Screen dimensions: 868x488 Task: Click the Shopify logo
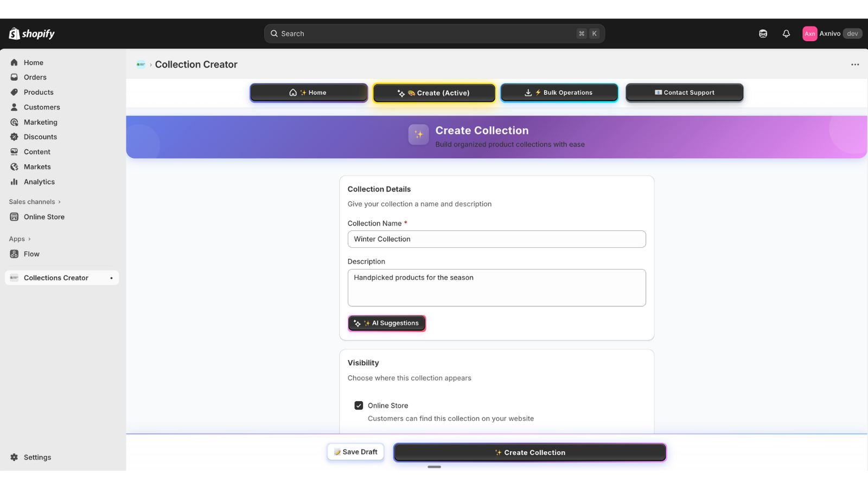click(x=31, y=34)
